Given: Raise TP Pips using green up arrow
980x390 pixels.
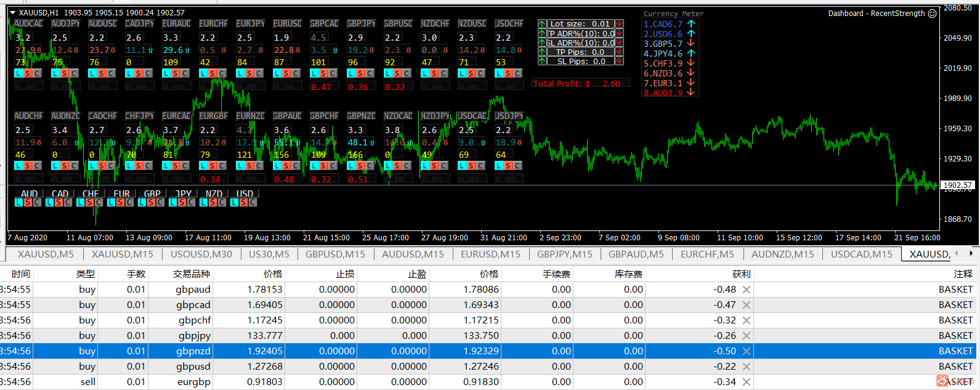Looking at the screenshot, I should (x=542, y=52).
